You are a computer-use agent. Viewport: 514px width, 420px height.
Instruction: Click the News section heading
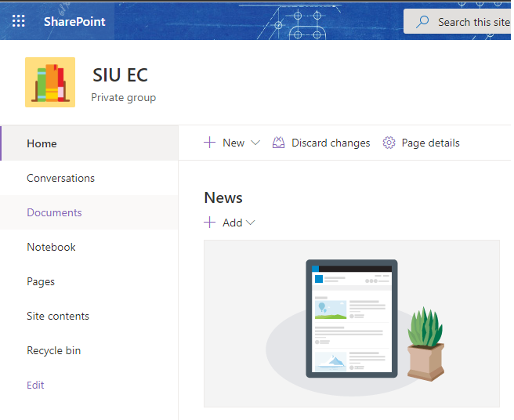pos(223,197)
